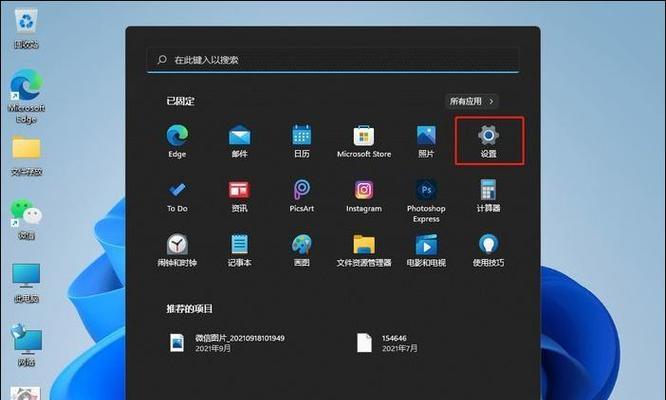Select WeChat desktop shortcut
Image resolution: width=666 pixels, height=400 pixels.
(26, 219)
